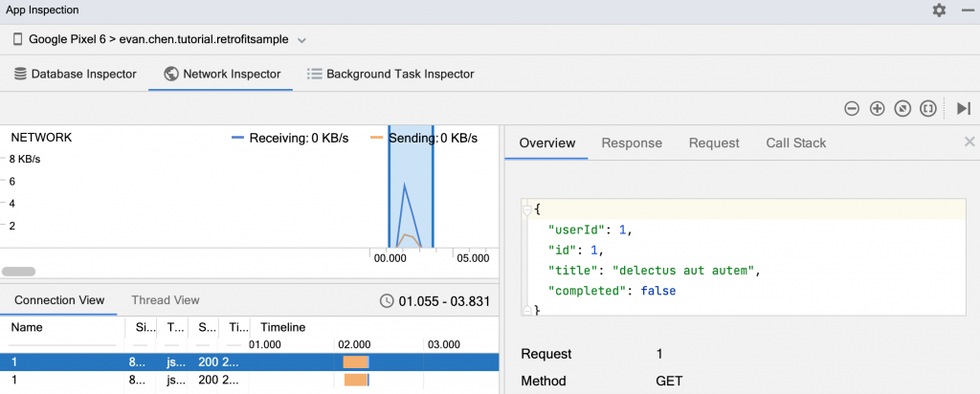Click the JSON closing brace fold marker
This screenshot has height=394, width=980.
pyautogui.click(x=527, y=310)
